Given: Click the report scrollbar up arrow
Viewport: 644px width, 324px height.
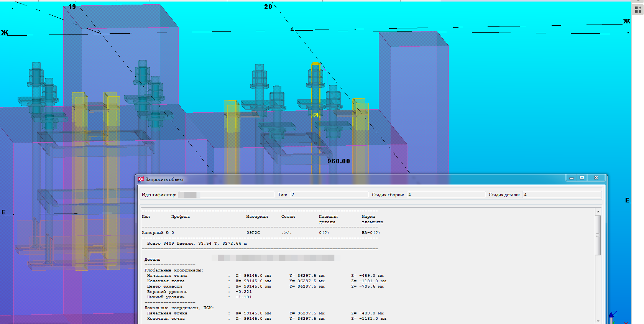Looking at the screenshot, I should 598,212.
